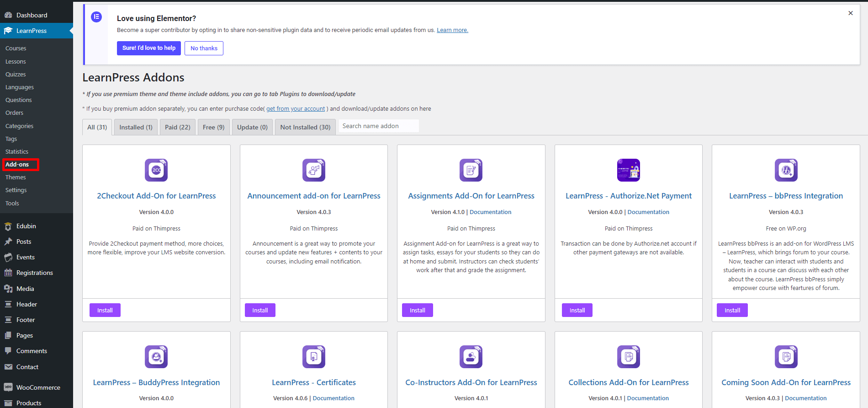The image size is (868, 408).
Task: Click the Authorize.Net Payment add-on icon
Action: 628,170
